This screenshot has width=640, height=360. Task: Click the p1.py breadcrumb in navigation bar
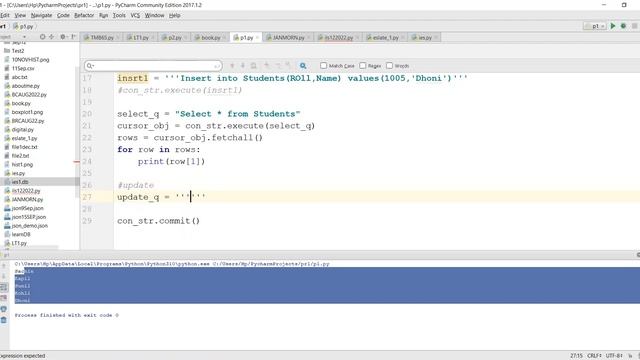coord(24,26)
